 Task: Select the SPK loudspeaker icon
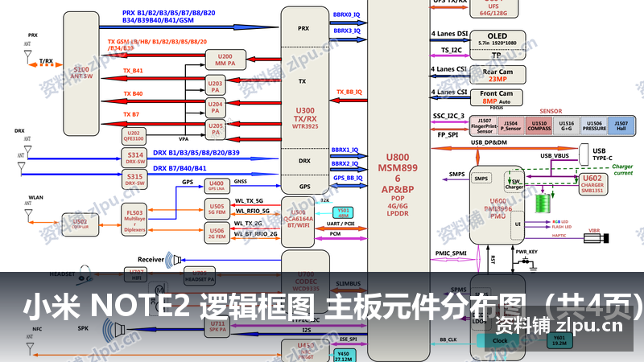click(x=114, y=330)
